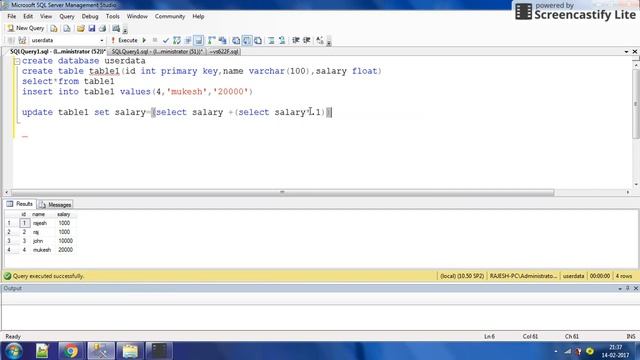Click the Cancel Executing Query icon
The image size is (640, 360).
click(155, 40)
